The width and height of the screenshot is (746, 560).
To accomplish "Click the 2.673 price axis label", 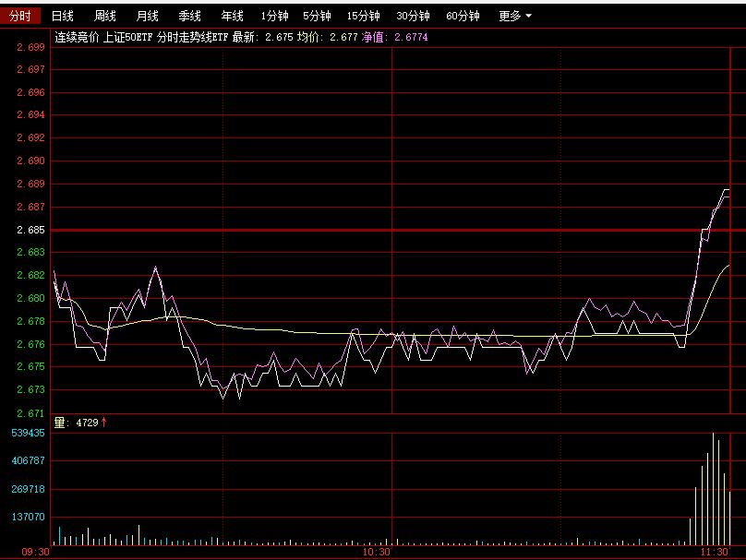I will click(30, 390).
